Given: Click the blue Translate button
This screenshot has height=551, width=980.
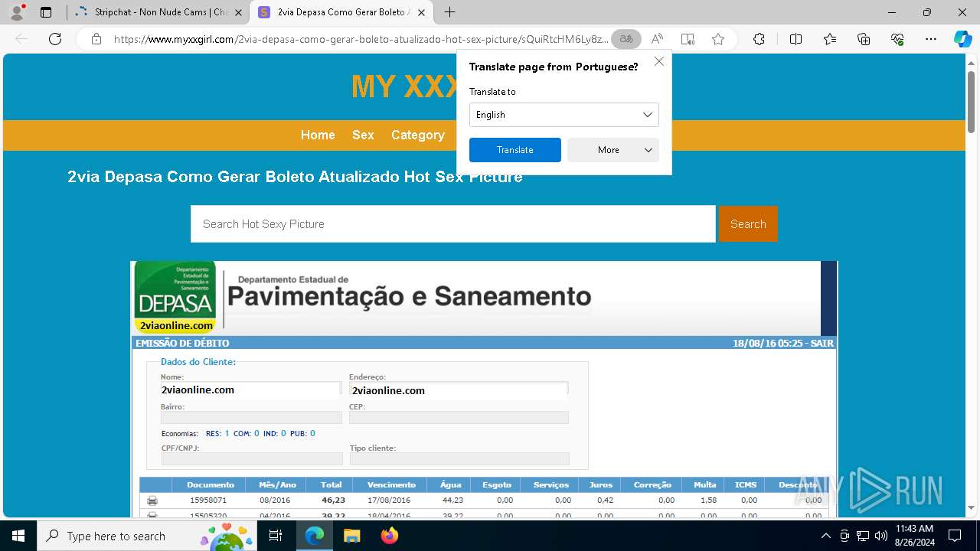Looking at the screenshot, I should tap(515, 150).
